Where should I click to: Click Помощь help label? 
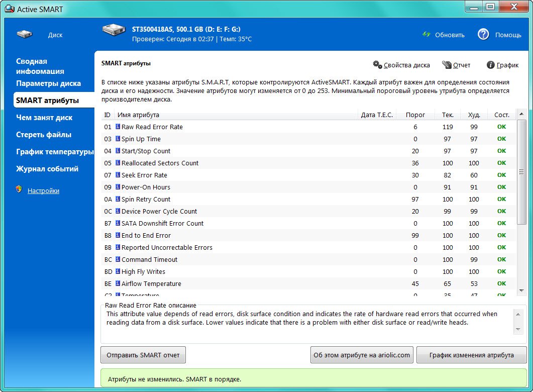tap(508, 35)
